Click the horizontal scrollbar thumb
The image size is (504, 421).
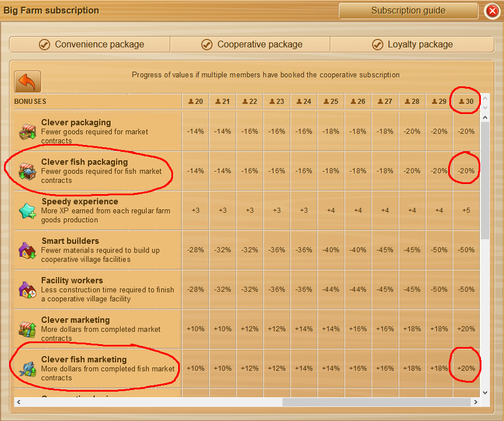click(x=377, y=402)
